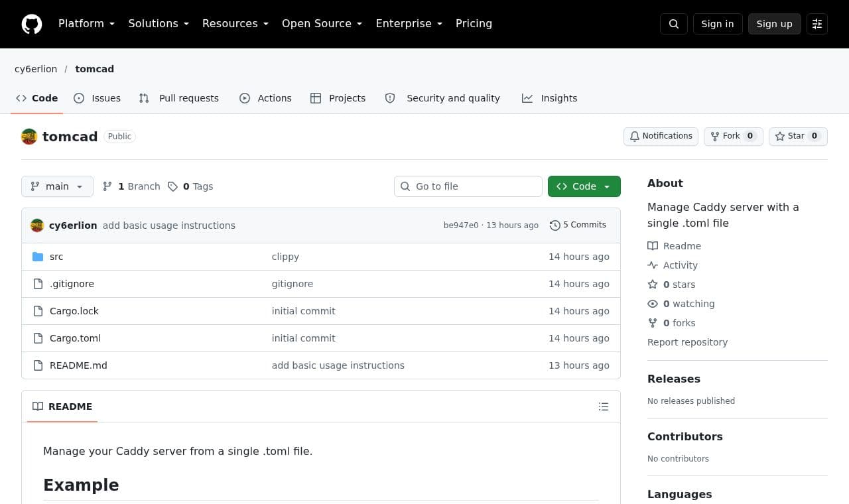Open the Projects tab
Image resolution: width=849 pixels, height=504 pixels.
coord(338,98)
